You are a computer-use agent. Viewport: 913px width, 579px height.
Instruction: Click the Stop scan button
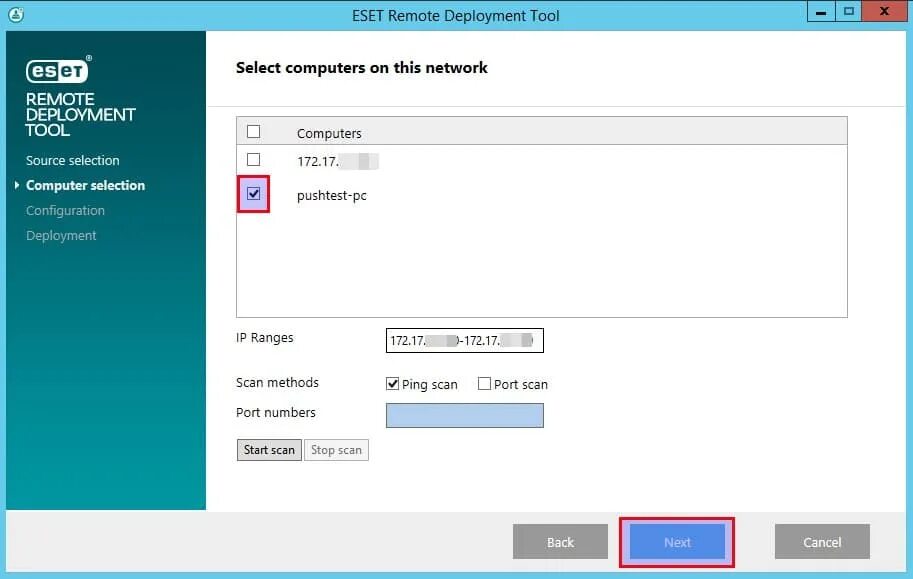pyautogui.click(x=336, y=450)
